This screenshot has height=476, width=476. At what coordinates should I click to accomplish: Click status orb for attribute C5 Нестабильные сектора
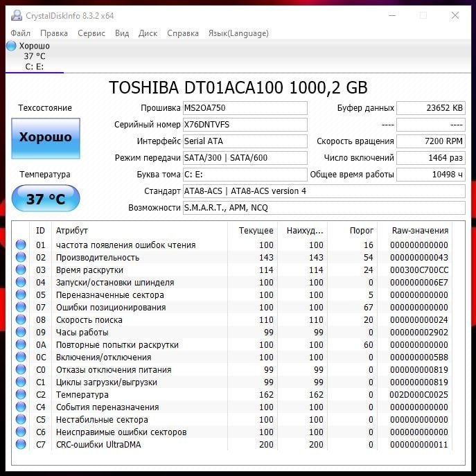pyautogui.click(x=21, y=419)
